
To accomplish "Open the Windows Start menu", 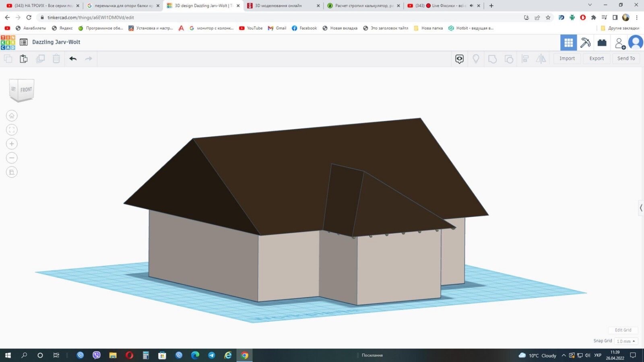I will pyautogui.click(x=8, y=355).
